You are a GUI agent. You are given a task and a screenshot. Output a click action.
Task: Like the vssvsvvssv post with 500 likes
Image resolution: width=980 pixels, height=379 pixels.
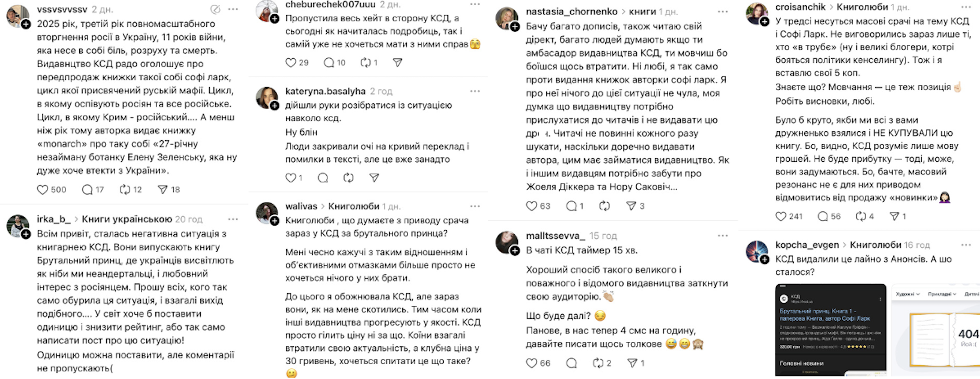point(42,190)
